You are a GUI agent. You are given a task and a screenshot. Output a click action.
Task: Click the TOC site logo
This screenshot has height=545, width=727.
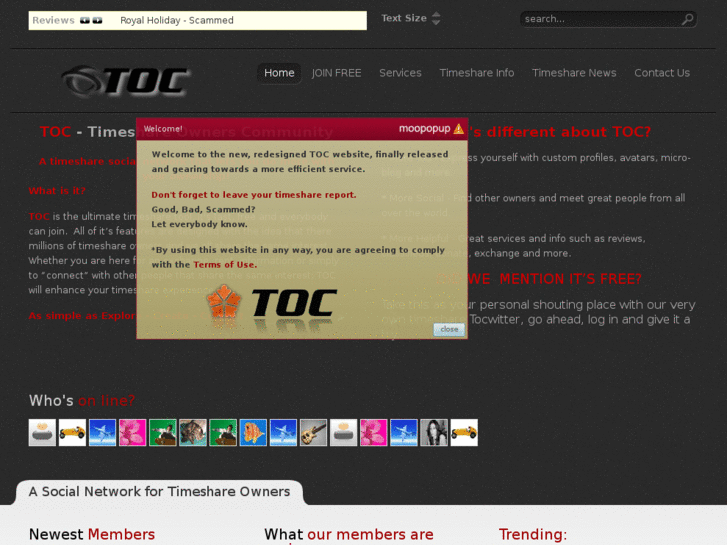126,81
